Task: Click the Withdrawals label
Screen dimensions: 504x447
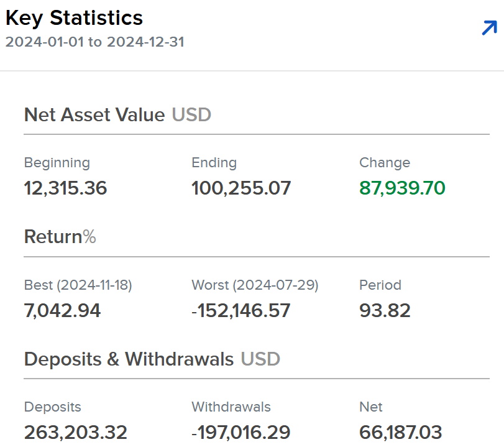Action: 231,407
